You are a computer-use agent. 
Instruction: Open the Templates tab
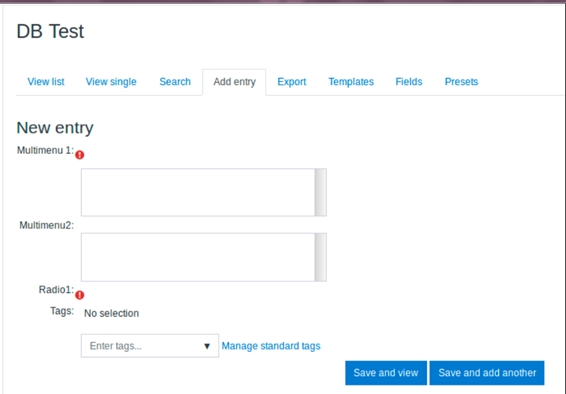(351, 82)
